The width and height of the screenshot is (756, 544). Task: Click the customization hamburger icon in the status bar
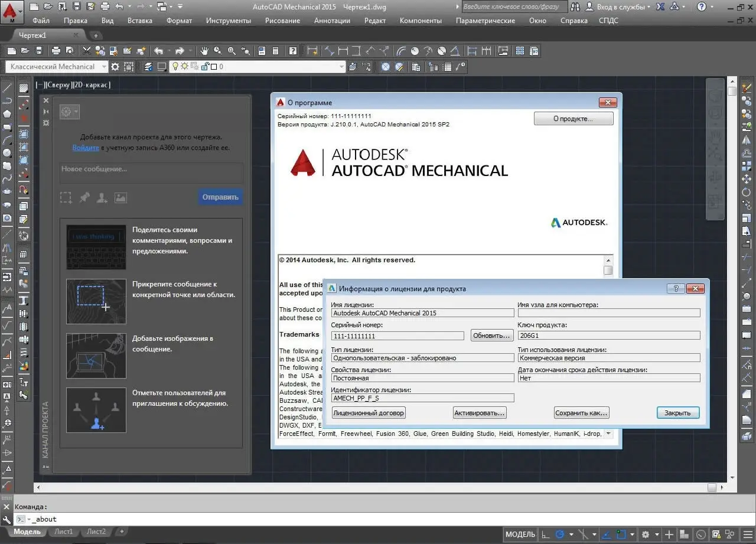(747, 535)
